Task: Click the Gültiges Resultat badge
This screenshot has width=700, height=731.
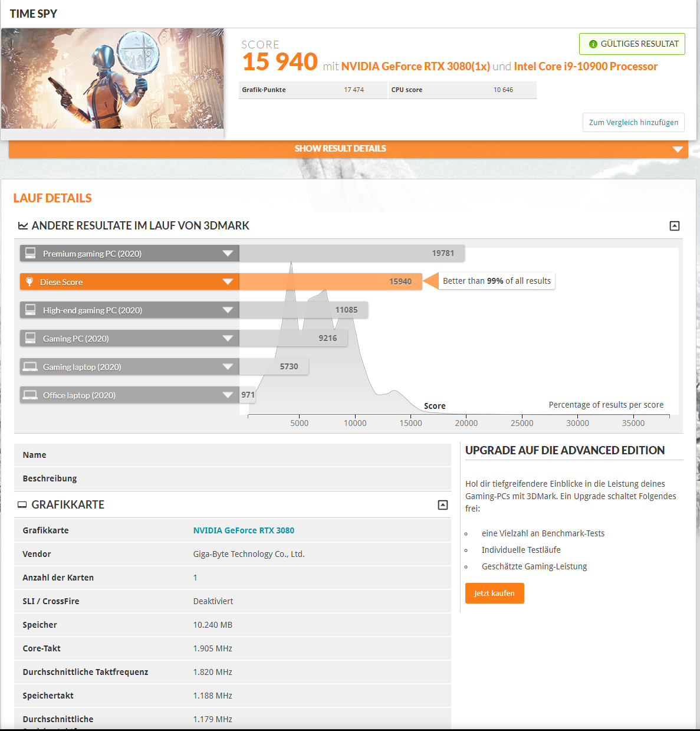Action: point(632,44)
